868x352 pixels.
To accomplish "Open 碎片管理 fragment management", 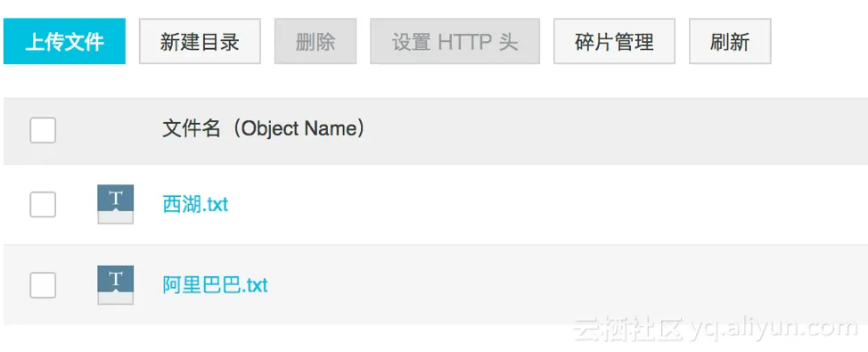I will pyautogui.click(x=615, y=42).
